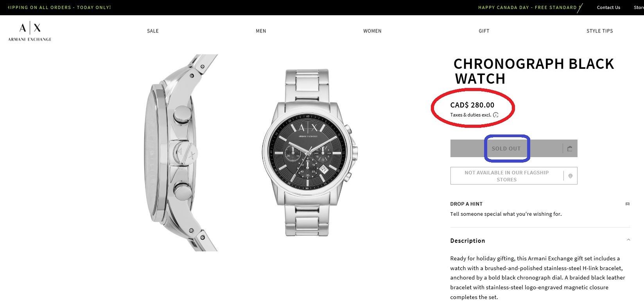Click the Contact Us link
This screenshot has width=644, height=301.
(x=608, y=7)
